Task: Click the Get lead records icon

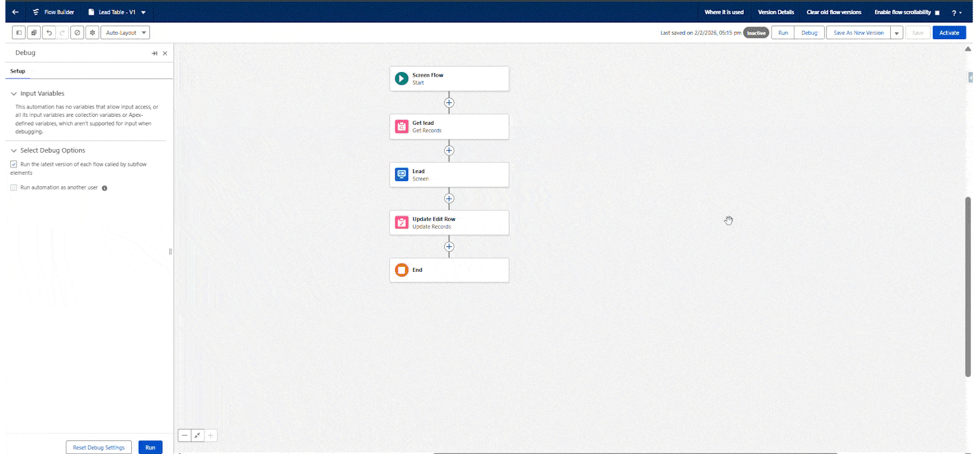Action: click(402, 127)
